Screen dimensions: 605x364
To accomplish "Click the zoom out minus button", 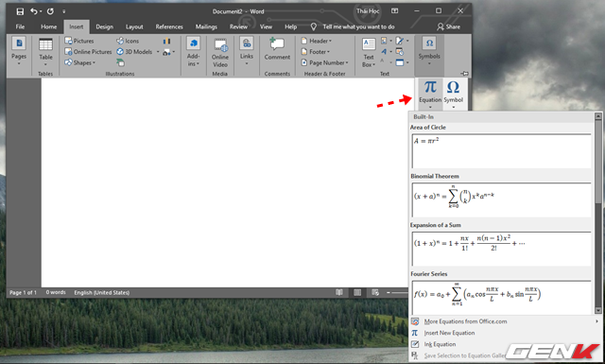I will tap(389, 292).
